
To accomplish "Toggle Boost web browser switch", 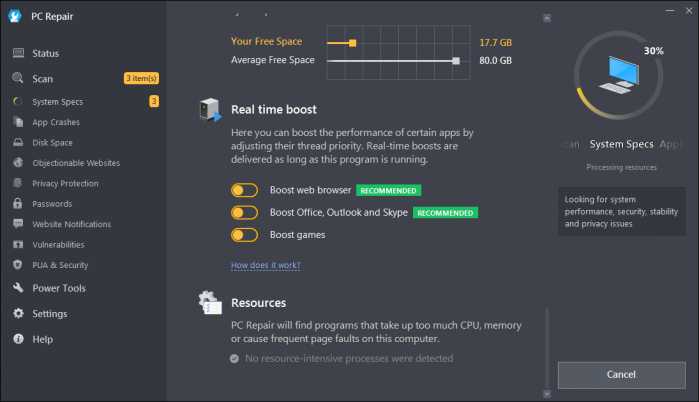I will (x=244, y=190).
